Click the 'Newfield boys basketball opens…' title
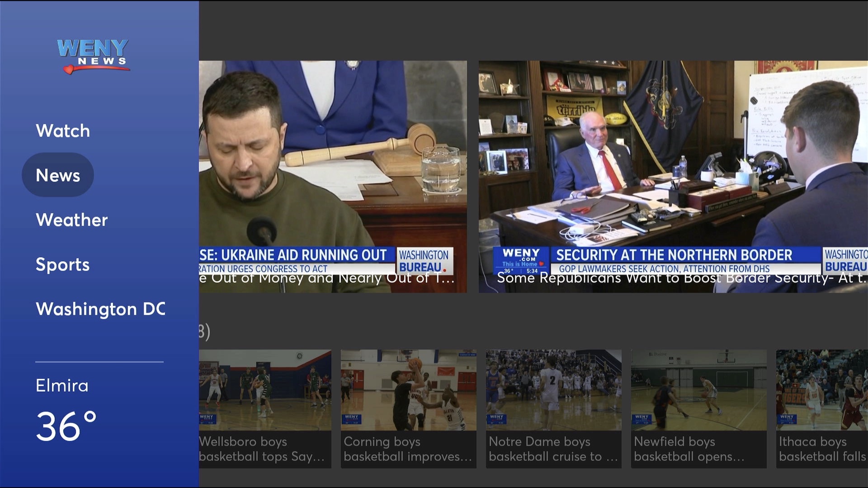This screenshot has height=488, width=868. [689, 449]
